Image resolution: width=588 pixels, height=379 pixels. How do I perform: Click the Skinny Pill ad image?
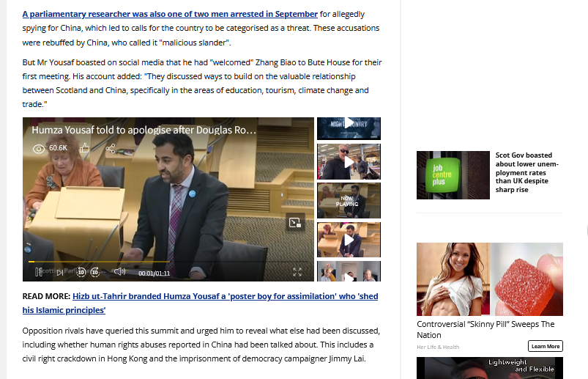(490, 279)
